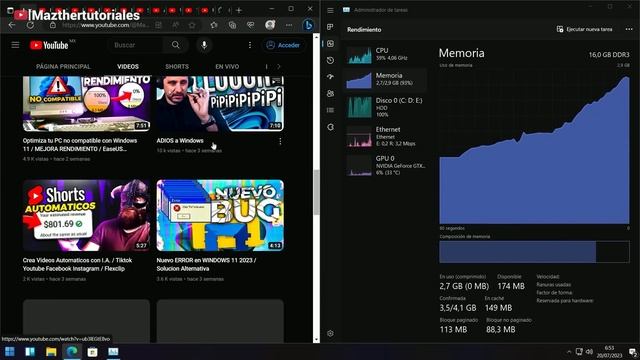This screenshot has height=360, width=640.
Task: Open Nuevo BUG video thumbnail
Action: (220, 215)
